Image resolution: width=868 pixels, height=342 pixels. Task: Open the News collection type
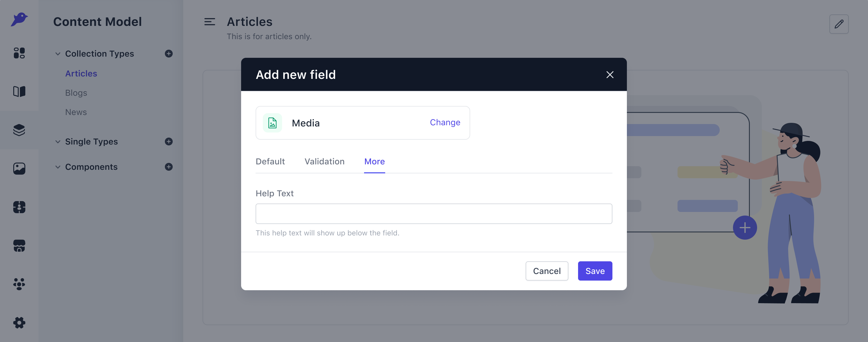coord(76,112)
